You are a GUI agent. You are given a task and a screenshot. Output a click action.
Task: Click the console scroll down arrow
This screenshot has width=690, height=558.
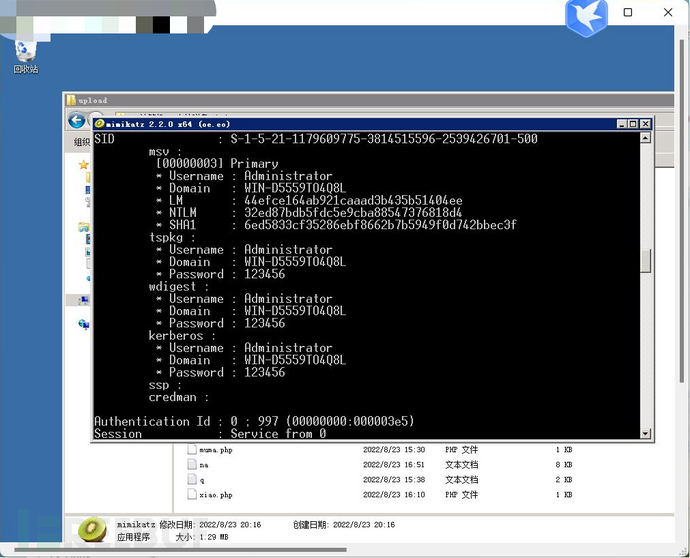pos(645,433)
